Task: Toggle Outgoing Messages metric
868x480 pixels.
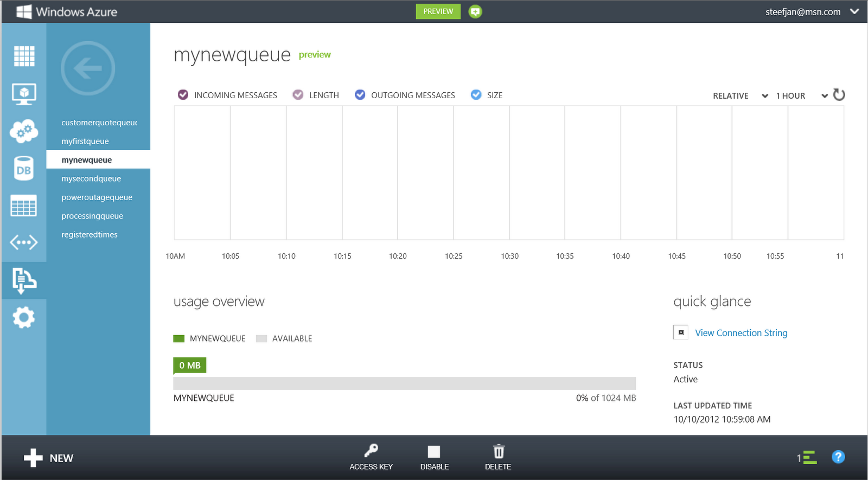Action: [360, 95]
